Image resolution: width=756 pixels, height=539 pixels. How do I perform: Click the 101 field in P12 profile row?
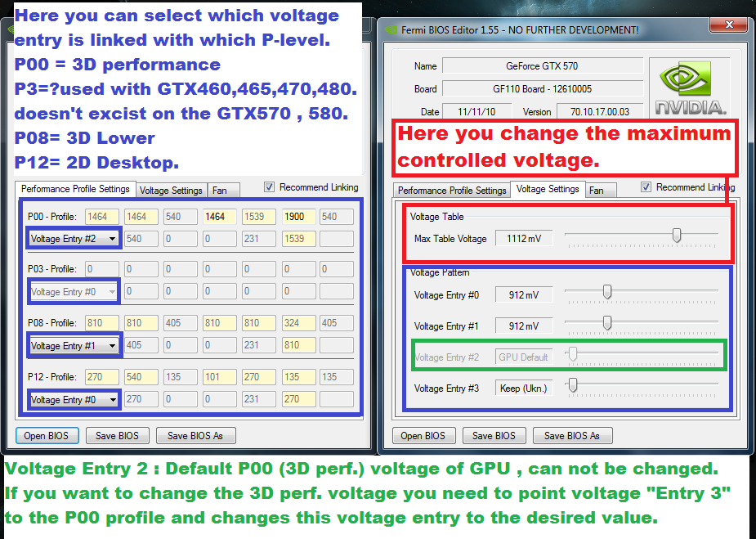pyautogui.click(x=220, y=377)
